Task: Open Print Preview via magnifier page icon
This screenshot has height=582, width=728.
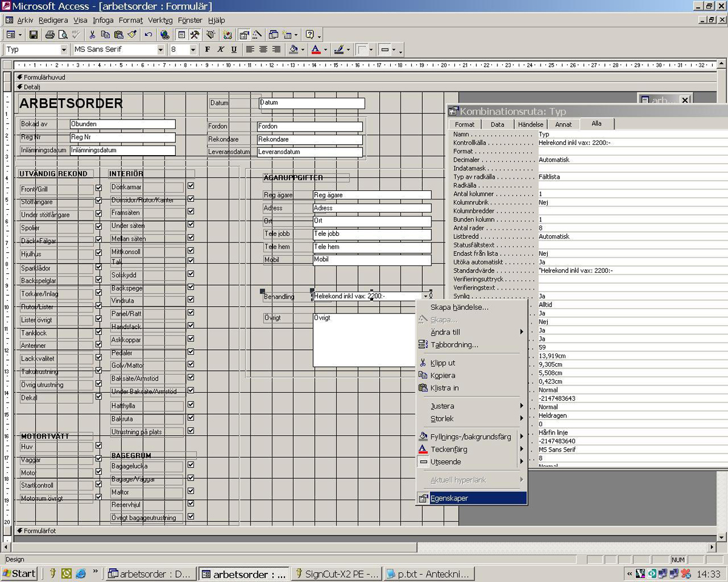Action: [62, 35]
